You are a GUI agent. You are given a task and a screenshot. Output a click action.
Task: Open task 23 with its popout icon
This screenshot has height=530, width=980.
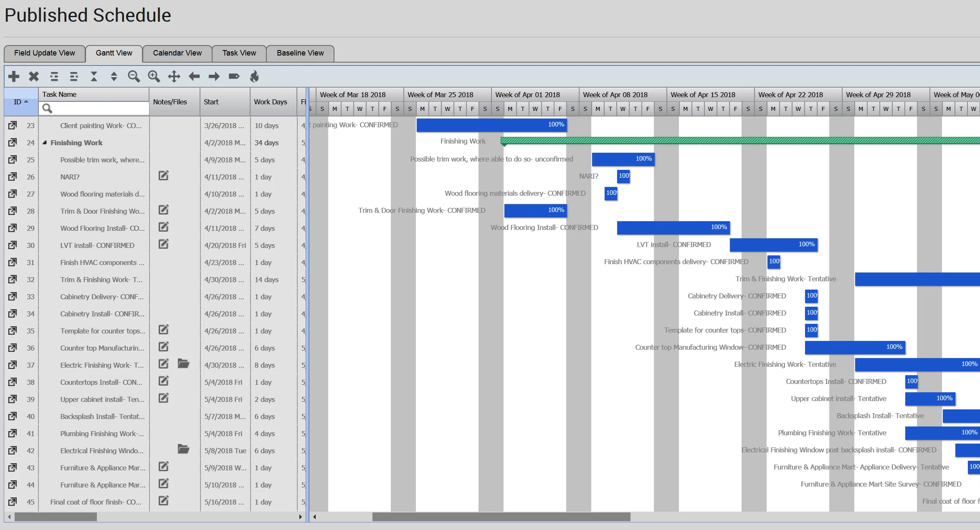click(13, 125)
